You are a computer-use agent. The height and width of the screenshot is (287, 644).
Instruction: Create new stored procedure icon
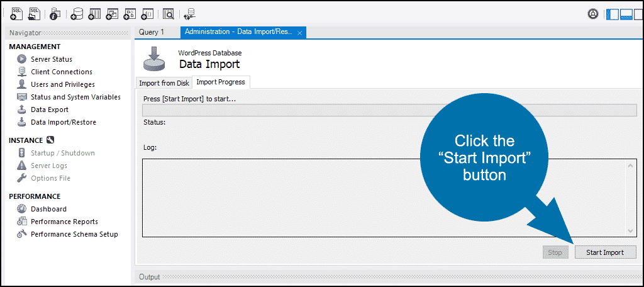pyautogui.click(x=130, y=14)
